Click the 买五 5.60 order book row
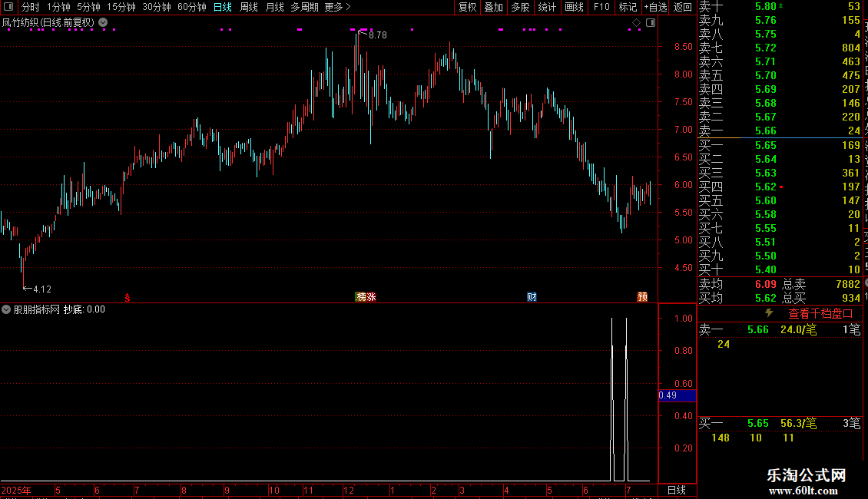Screen dimensions: 868x499 (x=780, y=200)
